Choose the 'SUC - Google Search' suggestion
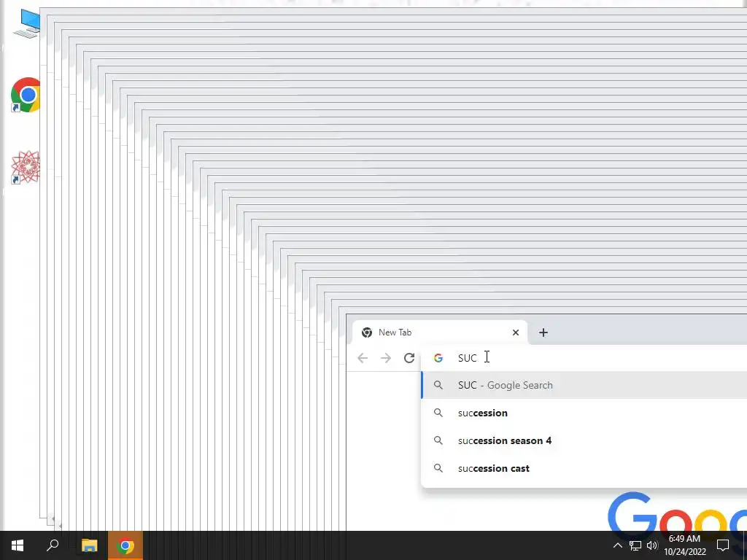 click(584, 385)
